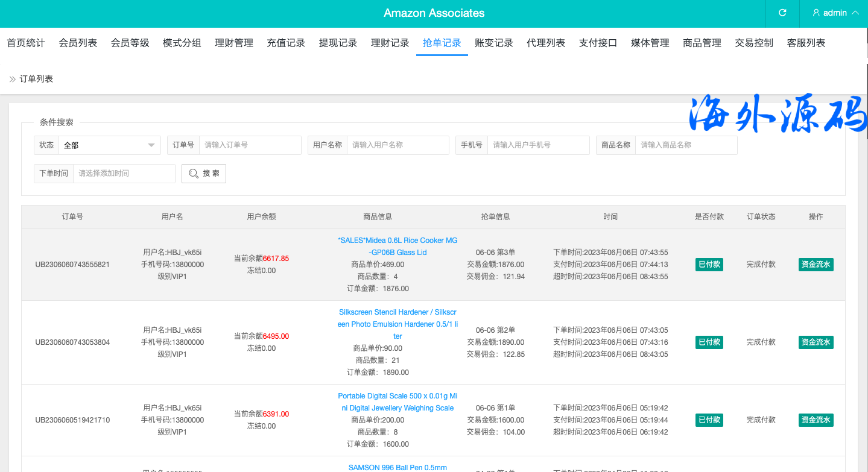Expand the admin menu chevron

click(x=855, y=13)
